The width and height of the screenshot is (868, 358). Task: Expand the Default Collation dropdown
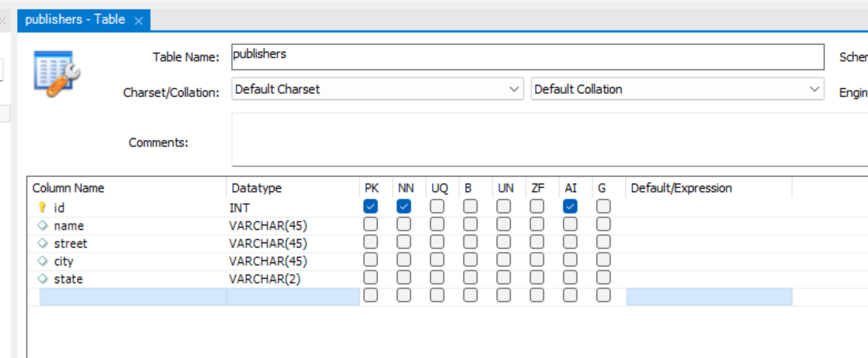677,89
